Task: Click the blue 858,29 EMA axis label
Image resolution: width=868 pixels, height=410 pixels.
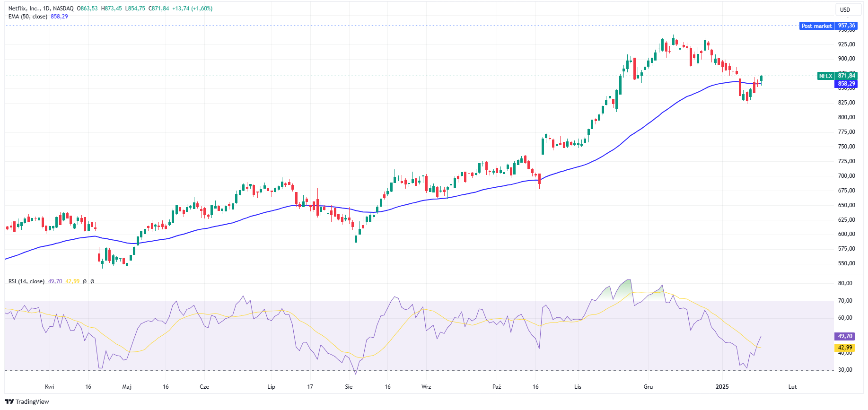Action: pyautogui.click(x=846, y=84)
